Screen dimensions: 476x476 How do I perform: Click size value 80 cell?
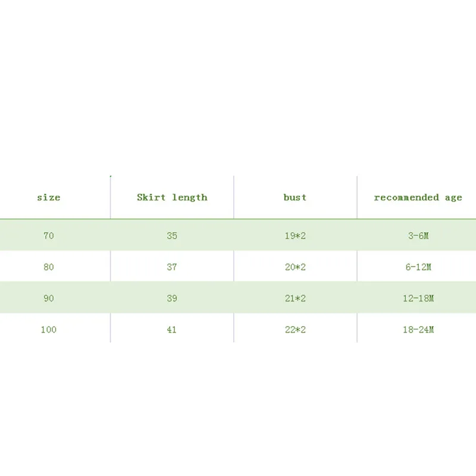click(x=49, y=267)
